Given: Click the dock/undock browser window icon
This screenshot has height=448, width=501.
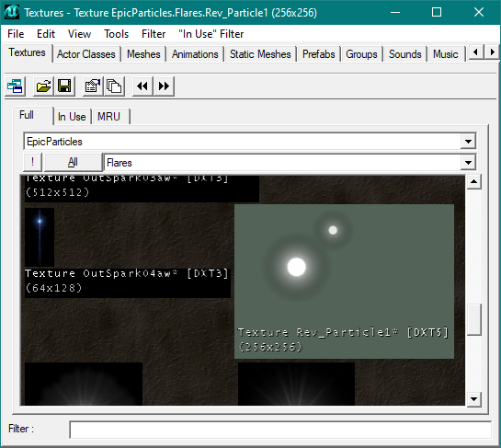Looking at the screenshot, I should pos(15,86).
